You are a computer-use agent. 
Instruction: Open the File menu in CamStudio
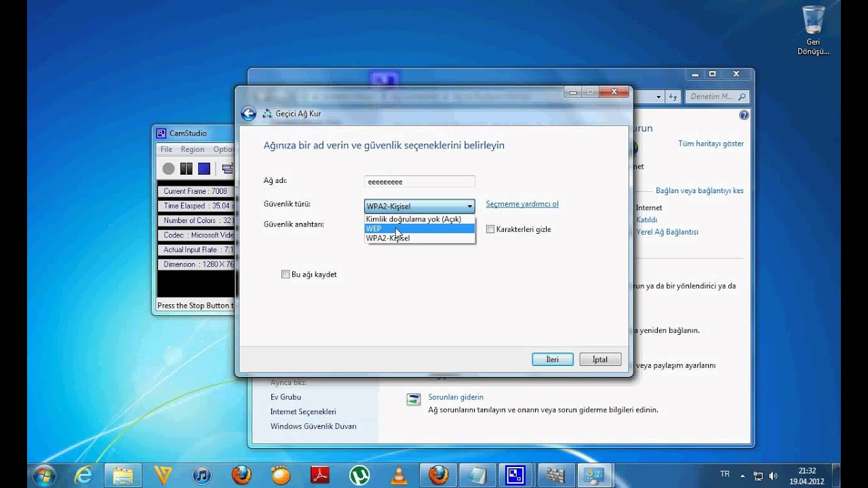point(166,149)
